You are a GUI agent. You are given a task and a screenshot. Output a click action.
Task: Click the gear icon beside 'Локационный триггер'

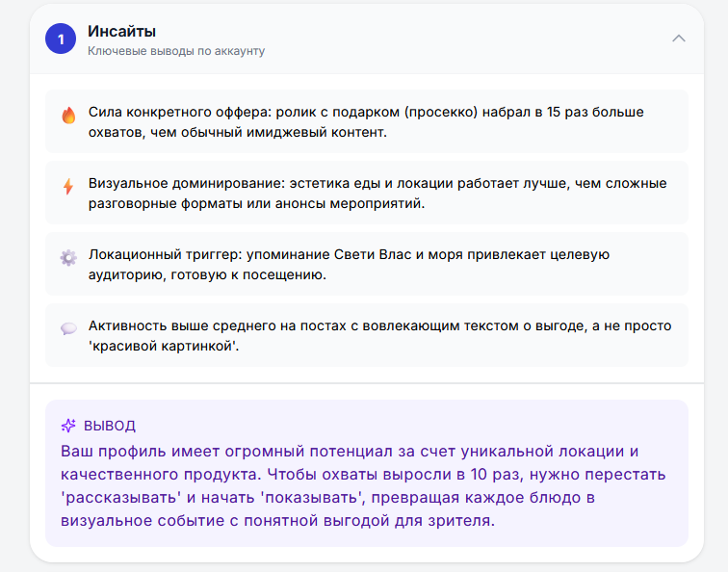[x=68, y=258]
